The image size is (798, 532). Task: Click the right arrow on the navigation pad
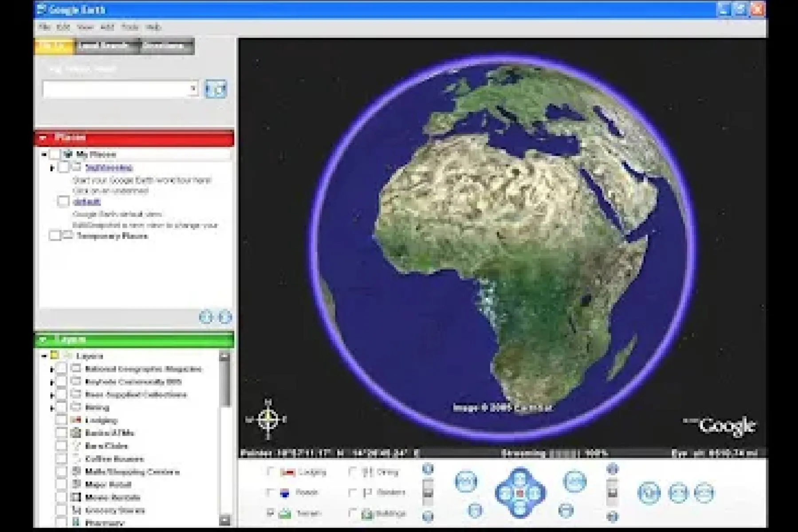[535, 493]
